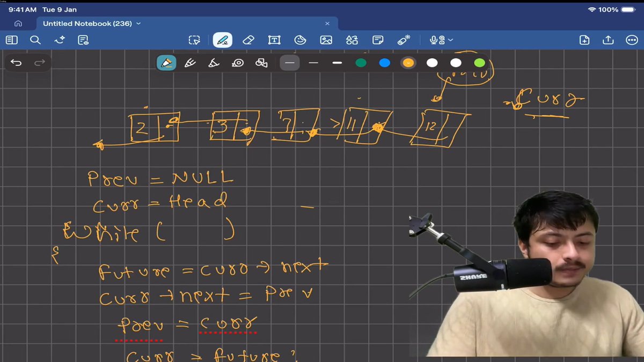
Task: Tap the Wi-Fi status icon
Action: click(x=592, y=10)
